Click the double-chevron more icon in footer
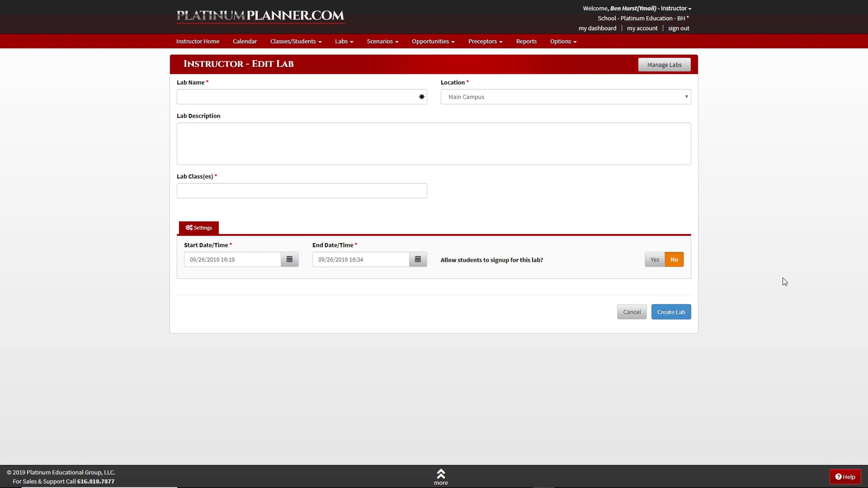This screenshot has height=488, width=868. pos(441,474)
